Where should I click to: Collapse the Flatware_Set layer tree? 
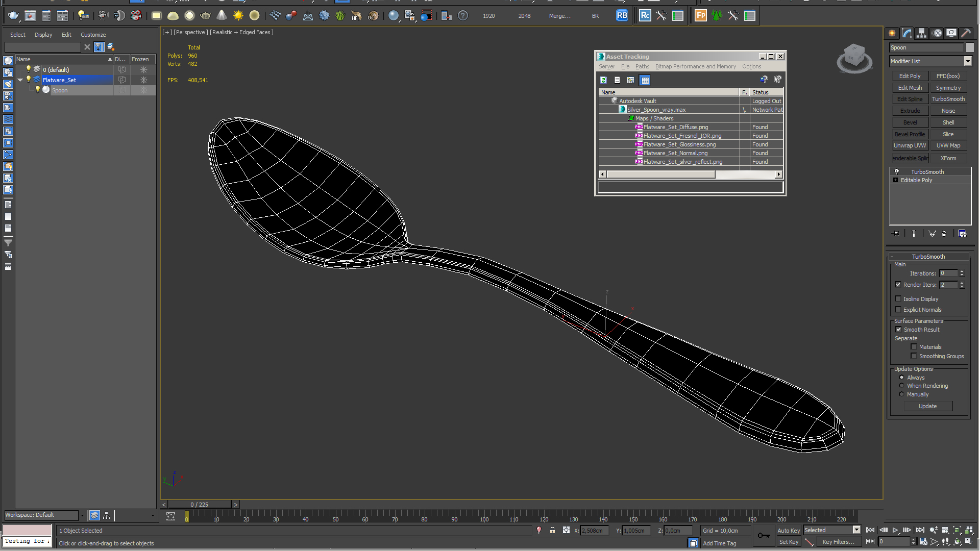pos(20,80)
